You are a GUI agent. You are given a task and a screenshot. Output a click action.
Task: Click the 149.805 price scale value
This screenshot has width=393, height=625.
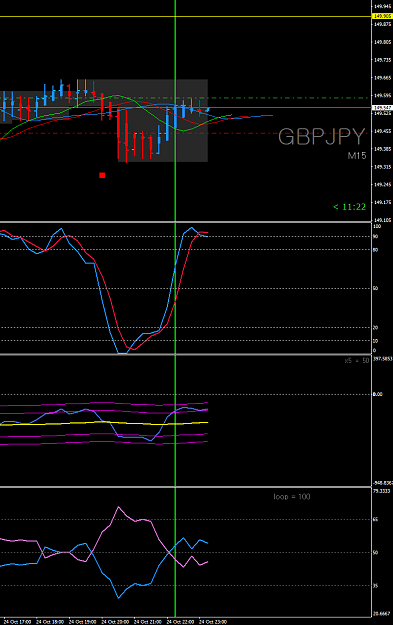tap(383, 42)
